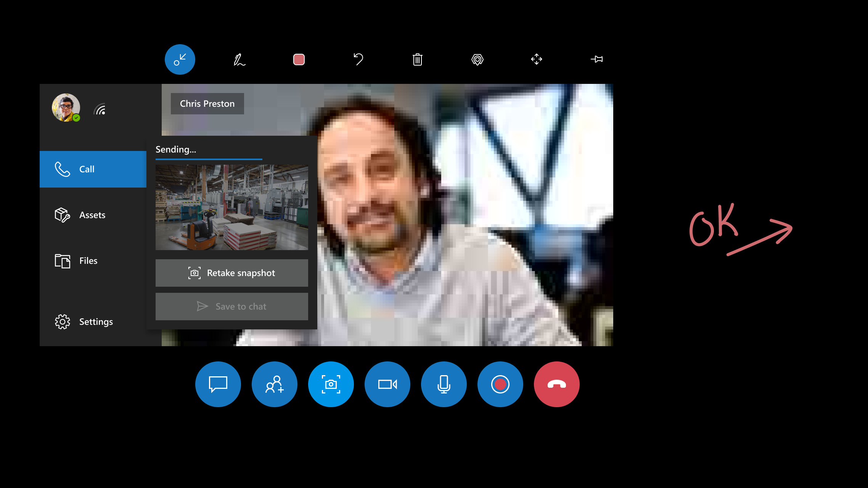The width and height of the screenshot is (868, 488).
Task: Click the undo arrow icon
Action: (x=358, y=59)
